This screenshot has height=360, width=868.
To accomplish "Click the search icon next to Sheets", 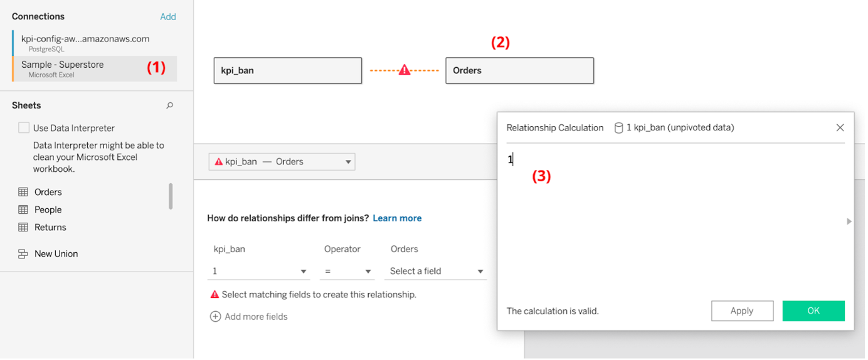I will (x=169, y=106).
